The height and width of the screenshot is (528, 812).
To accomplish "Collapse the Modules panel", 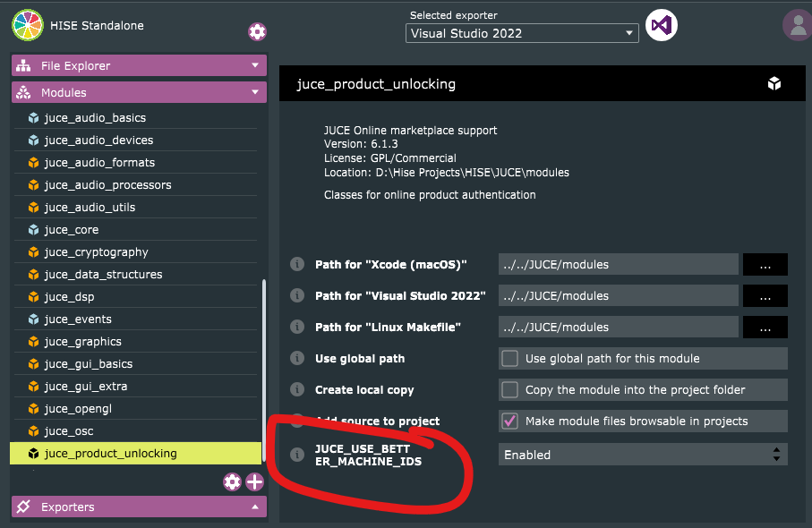I will pyautogui.click(x=255, y=92).
